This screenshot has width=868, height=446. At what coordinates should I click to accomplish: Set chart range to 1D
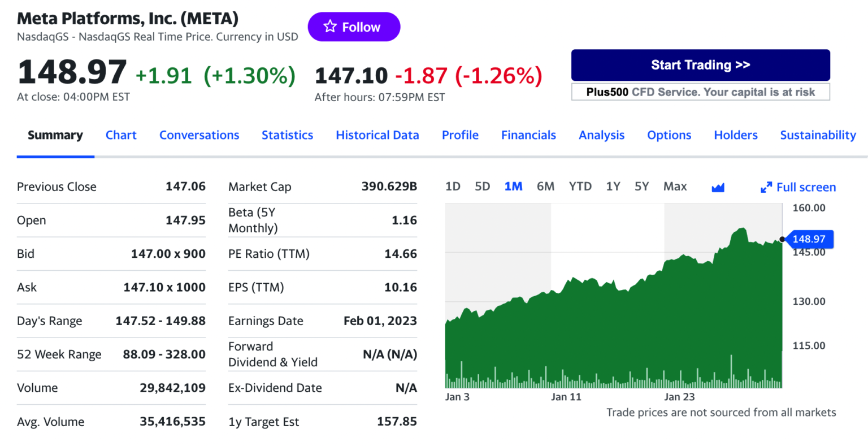[x=453, y=187]
